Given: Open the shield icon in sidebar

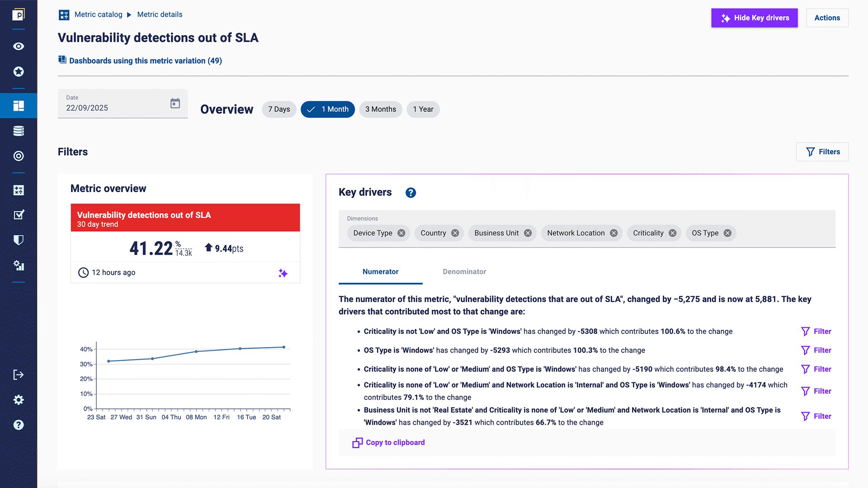Looking at the screenshot, I should pyautogui.click(x=19, y=240).
